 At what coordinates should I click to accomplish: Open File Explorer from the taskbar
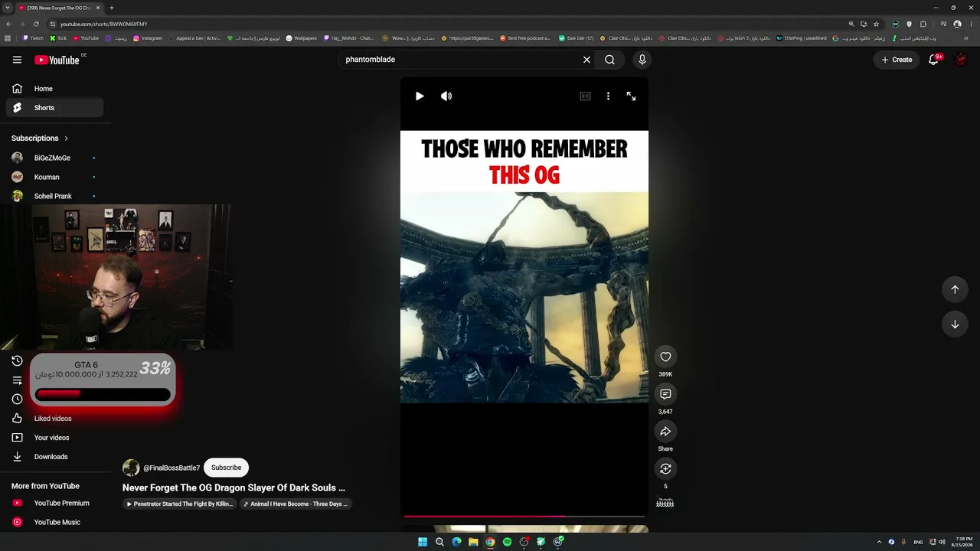(473, 542)
